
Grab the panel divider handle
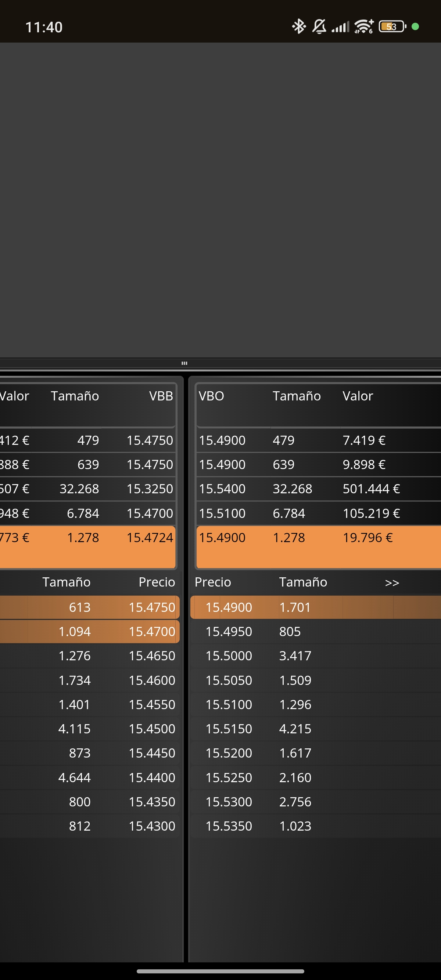184,363
